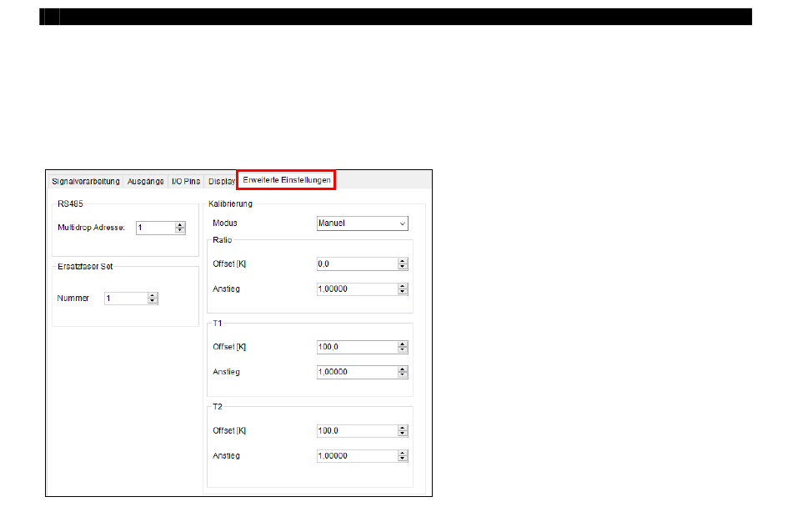Screen dimensions: 792x532
Task: Increase the T1 Anstieg value
Action: (403, 369)
